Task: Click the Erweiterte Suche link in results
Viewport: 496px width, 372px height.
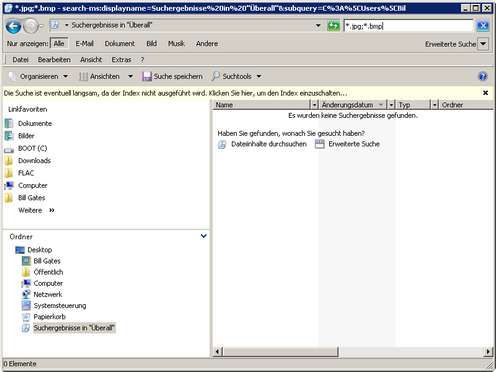Action: tap(354, 144)
